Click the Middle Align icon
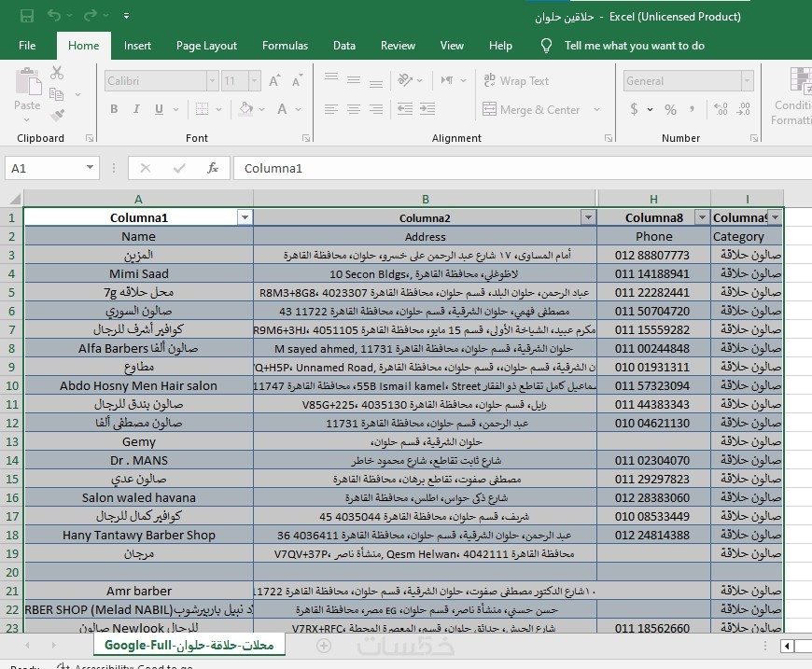 (354, 80)
